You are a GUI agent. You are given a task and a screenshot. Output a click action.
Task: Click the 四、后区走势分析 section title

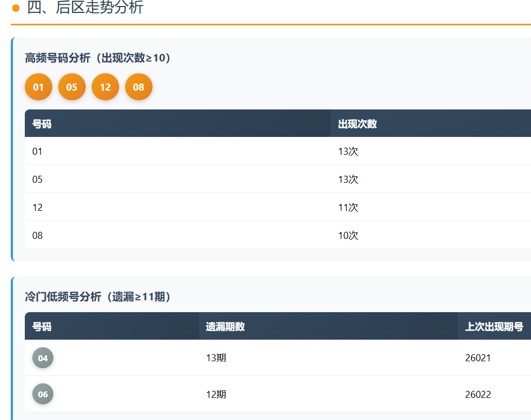[85, 8]
